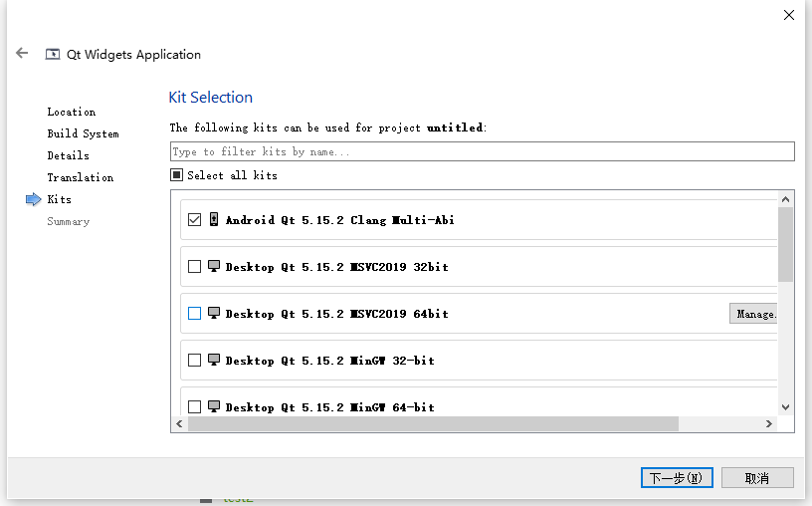
Task: Click the Desktop Qt 5.15.2 MSVC2019 64bit label
Action: [336, 313]
